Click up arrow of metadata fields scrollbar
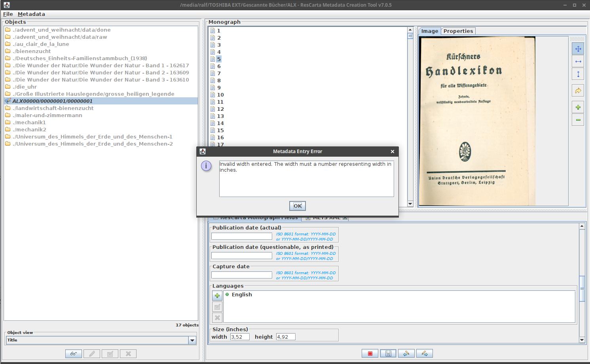Viewport: 590px width, 364px height. (x=582, y=226)
